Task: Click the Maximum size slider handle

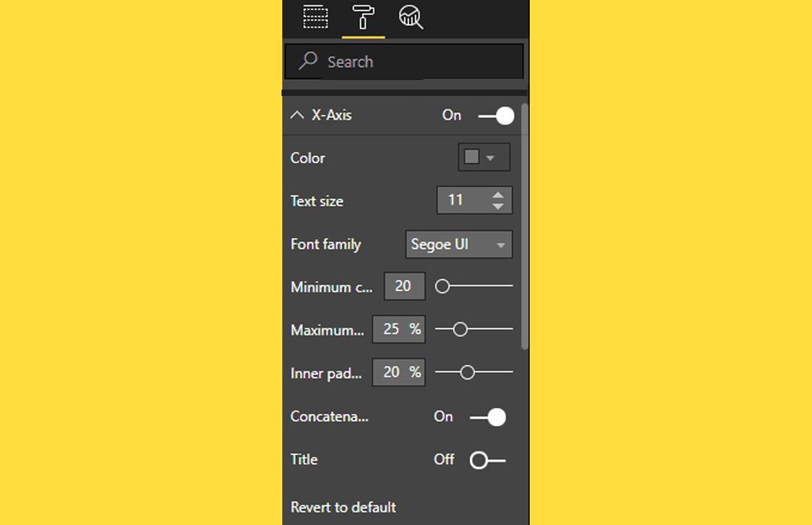Action: [x=460, y=329]
